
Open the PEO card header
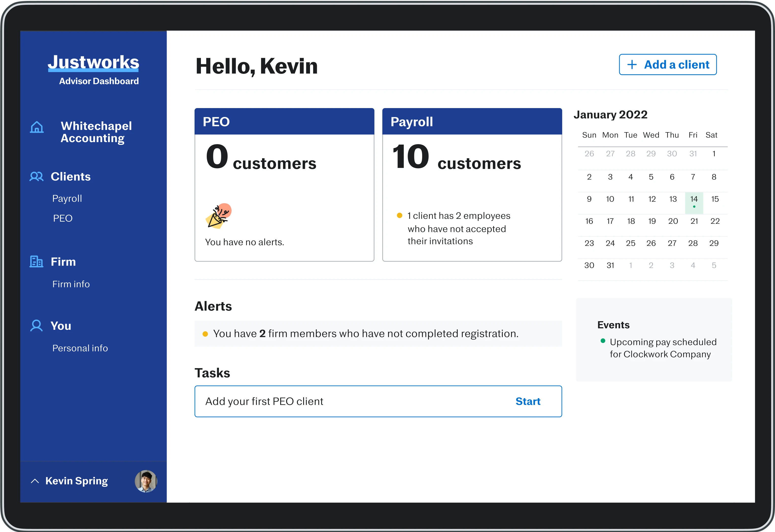tap(284, 122)
